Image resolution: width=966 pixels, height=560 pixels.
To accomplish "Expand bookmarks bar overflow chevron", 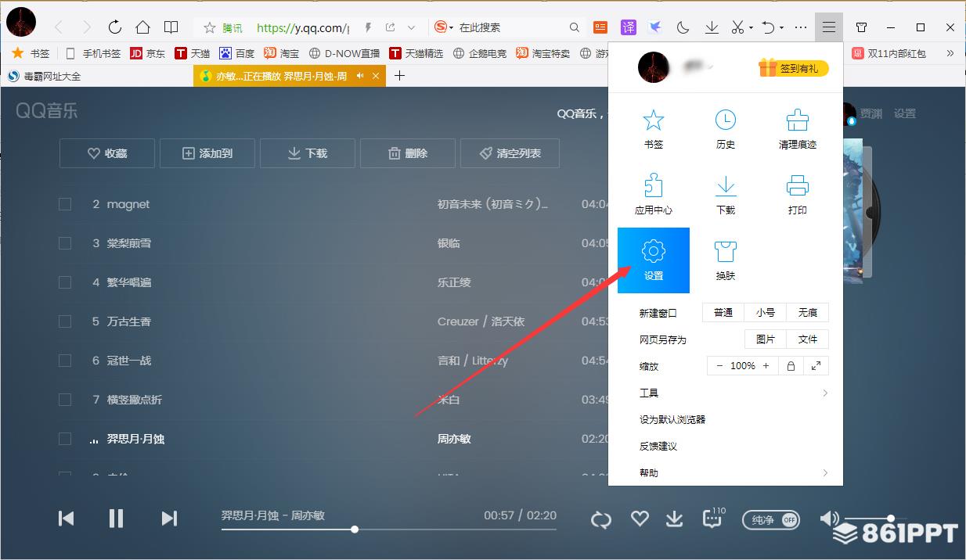I will (x=950, y=53).
